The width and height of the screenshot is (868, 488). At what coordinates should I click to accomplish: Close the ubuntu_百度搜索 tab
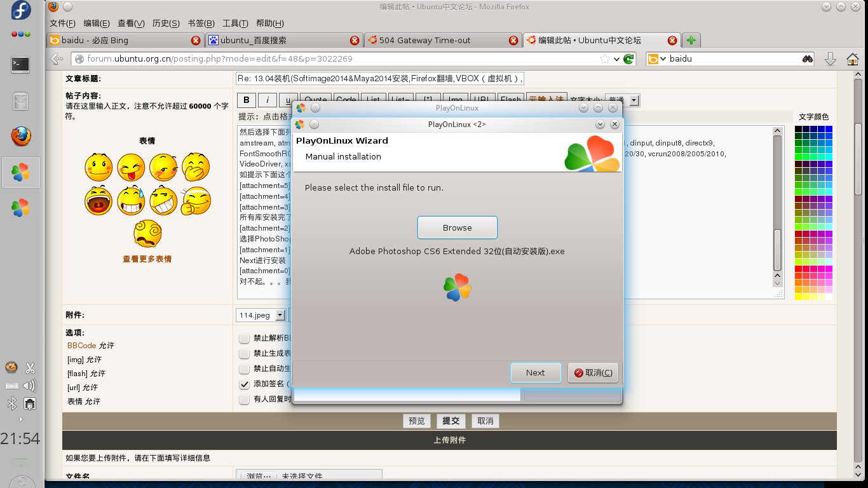pos(355,41)
